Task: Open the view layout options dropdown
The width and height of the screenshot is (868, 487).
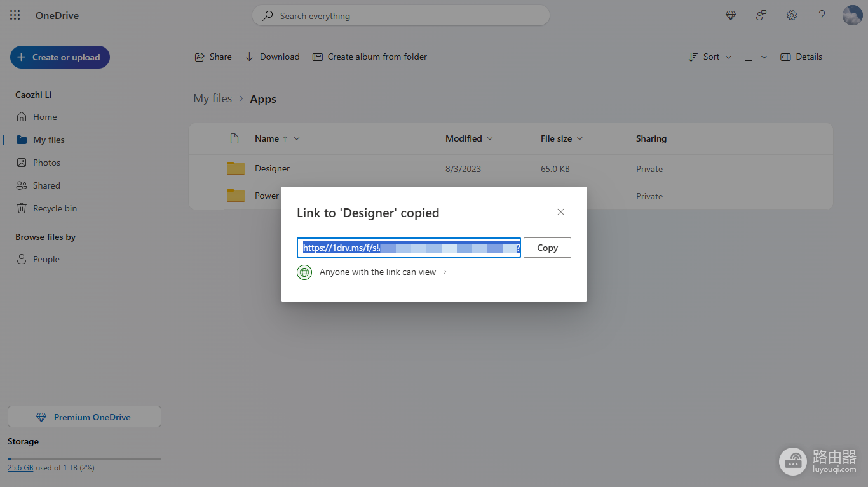Action: pyautogui.click(x=756, y=57)
